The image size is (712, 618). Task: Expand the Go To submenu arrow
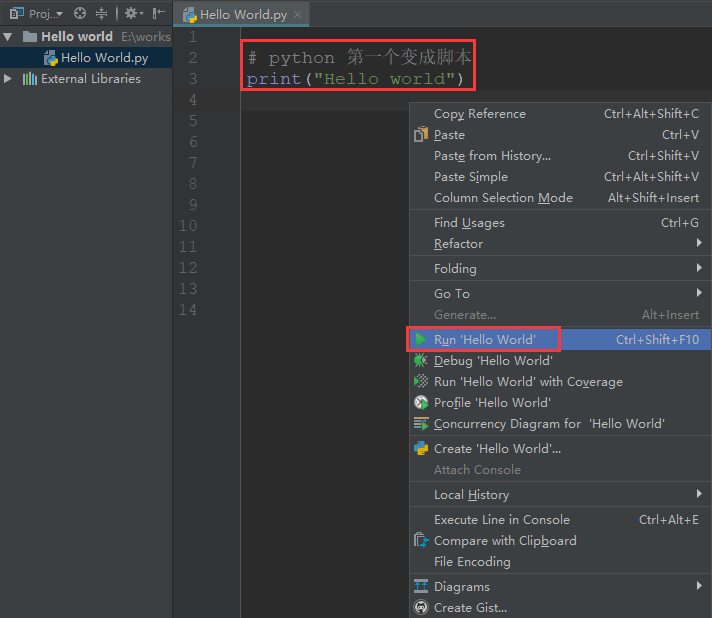[699, 293]
